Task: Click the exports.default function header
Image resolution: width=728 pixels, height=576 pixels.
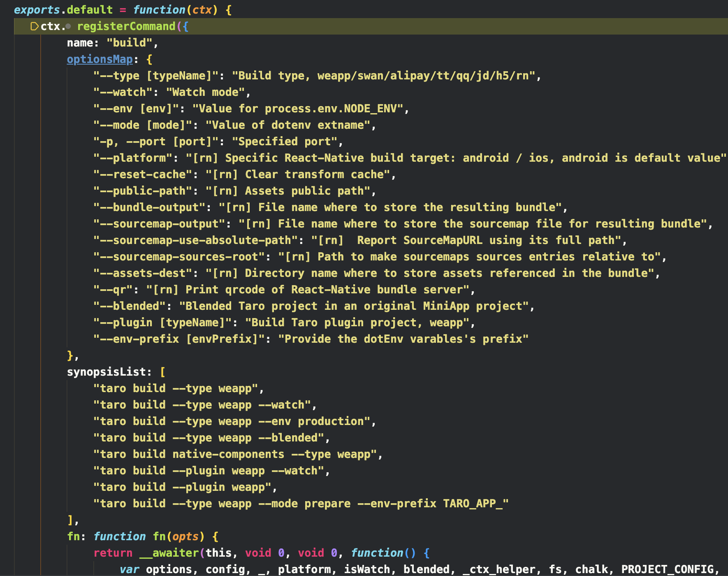Action: pos(123,10)
